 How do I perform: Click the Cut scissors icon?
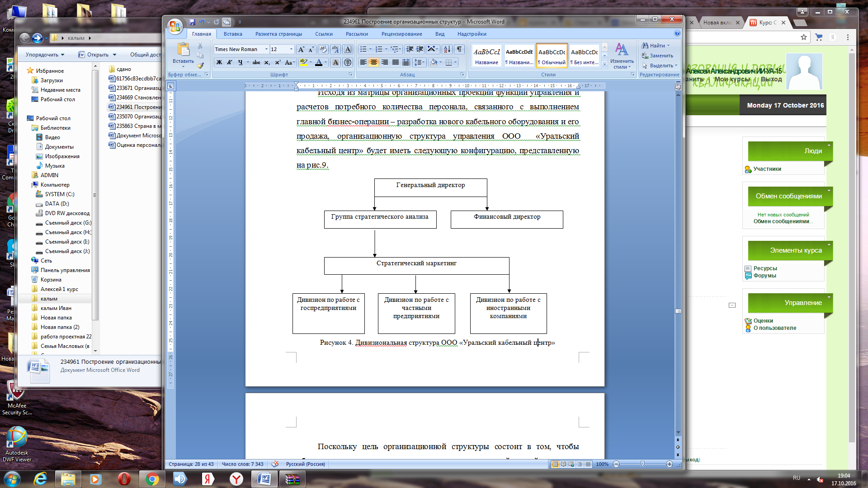(x=200, y=46)
